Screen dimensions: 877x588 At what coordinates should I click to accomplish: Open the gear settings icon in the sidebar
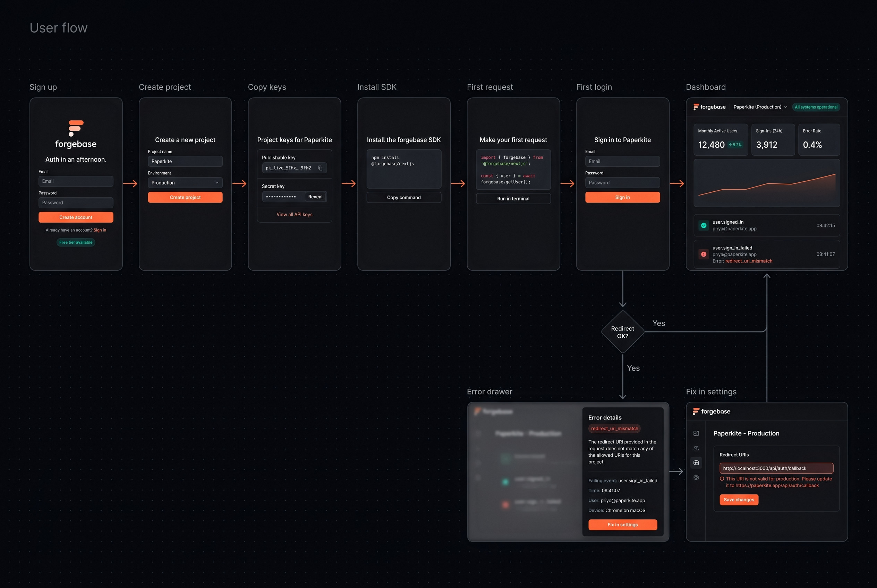tap(696, 477)
